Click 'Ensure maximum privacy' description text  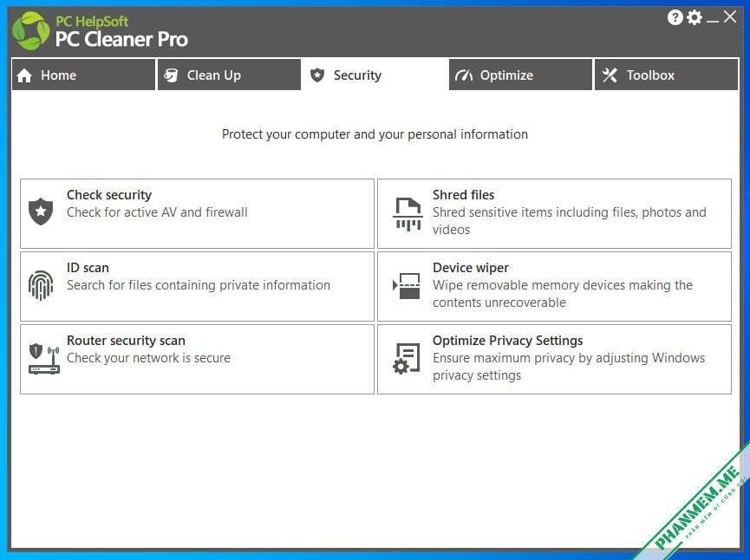tap(569, 367)
